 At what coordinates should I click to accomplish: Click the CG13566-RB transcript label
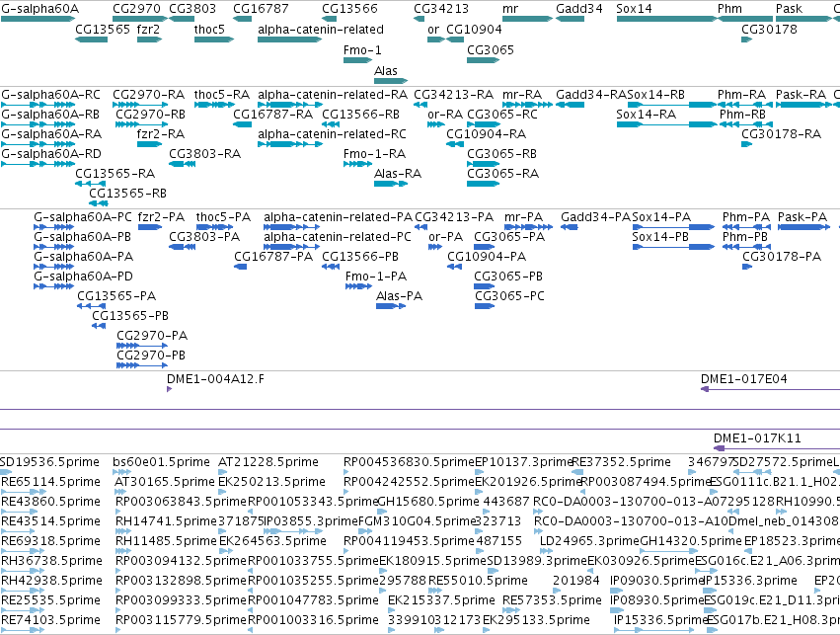click(x=361, y=115)
